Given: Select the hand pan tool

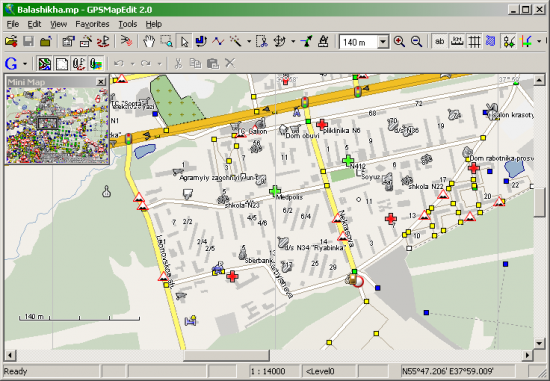Looking at the screenshot, I should pos(149,42).
